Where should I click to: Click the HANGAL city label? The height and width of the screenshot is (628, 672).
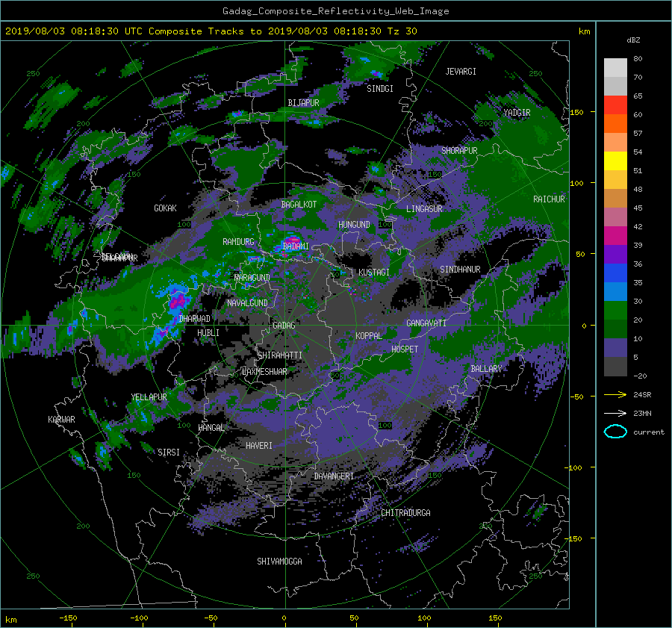pos(211,428)
